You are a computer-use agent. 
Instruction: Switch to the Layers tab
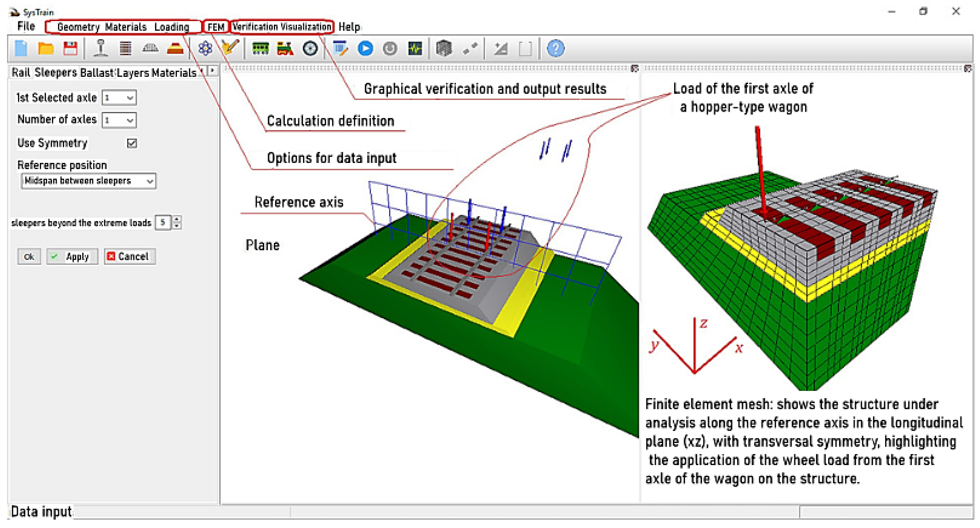point(133,72)
